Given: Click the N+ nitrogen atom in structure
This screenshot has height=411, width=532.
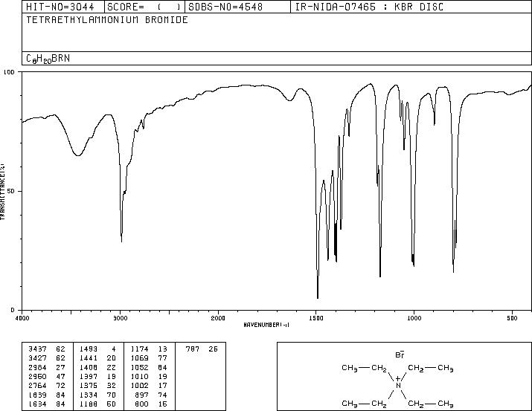Looking at the screenshot, I should pyautogui.click(x=398, y=383).
